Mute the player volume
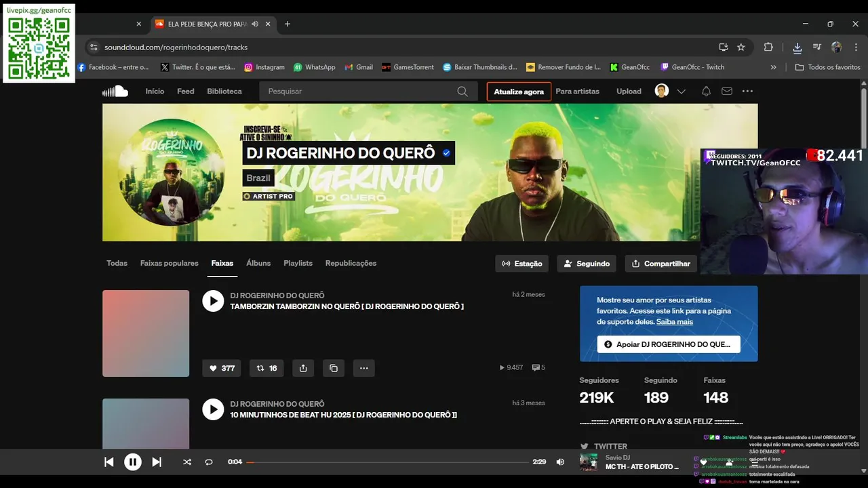 pyautogui.click(x=560, y=462)
